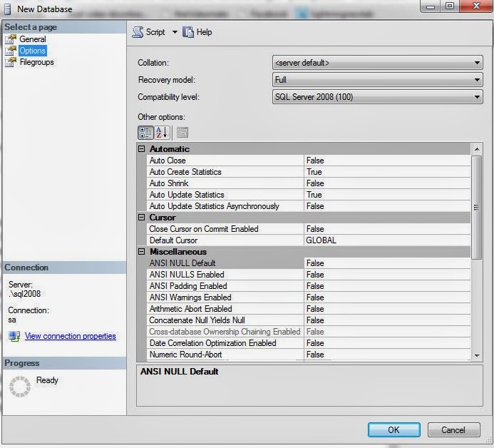Select Date Correlation Optimization Enabled row
The image size is (494, 448).
(x=309, y=343)
